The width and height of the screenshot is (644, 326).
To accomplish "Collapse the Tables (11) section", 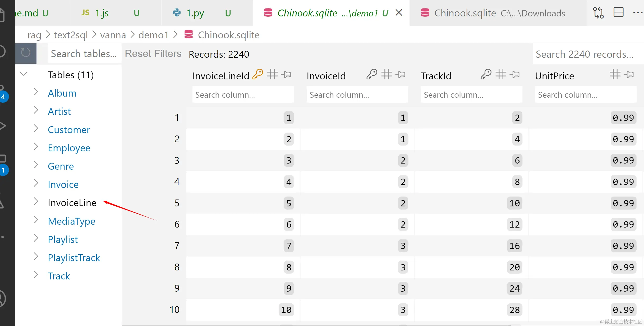I will (x=24, y=74).
